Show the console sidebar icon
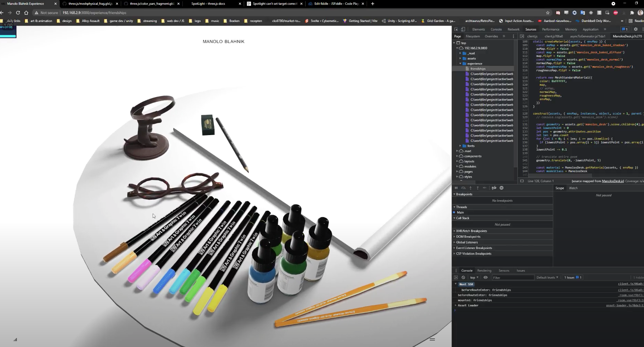Viewport: 644px width, 347px height. point(456,277)
